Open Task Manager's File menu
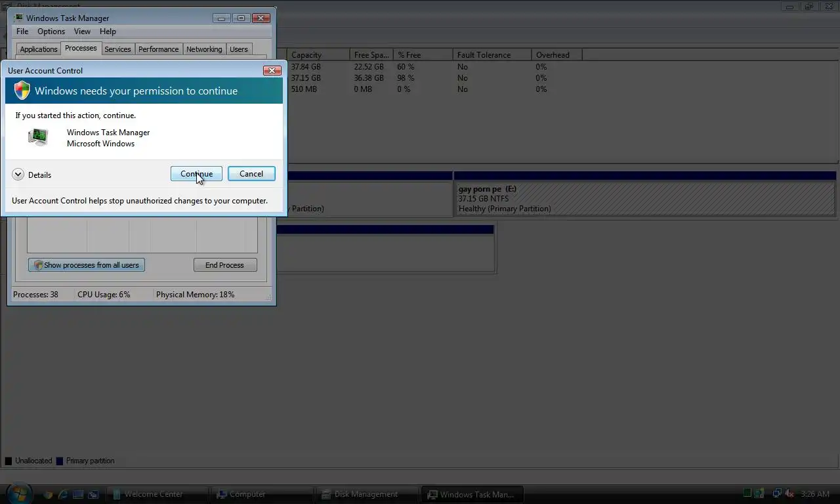 [22, 31]
